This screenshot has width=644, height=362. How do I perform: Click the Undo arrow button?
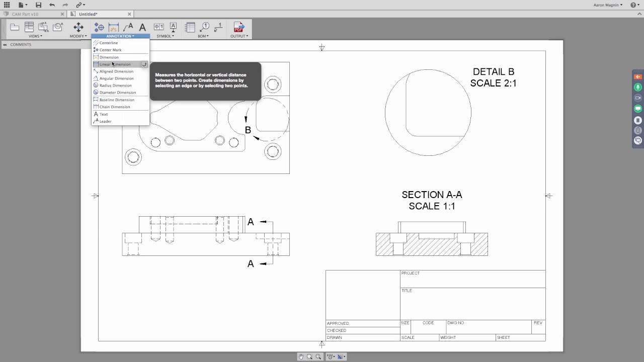tap(52, 5)
